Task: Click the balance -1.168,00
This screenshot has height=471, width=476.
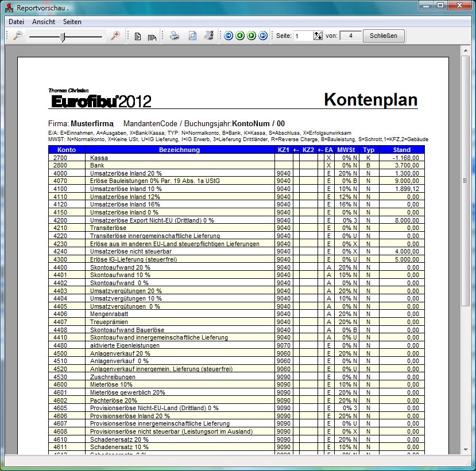Action: pos(405,158)
